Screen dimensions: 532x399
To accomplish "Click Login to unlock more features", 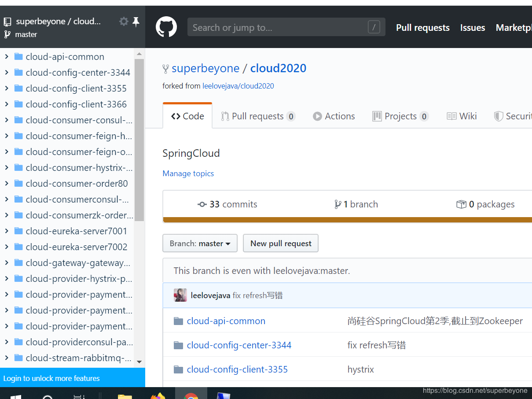I will pyautogui.click(x=51, y=378).
